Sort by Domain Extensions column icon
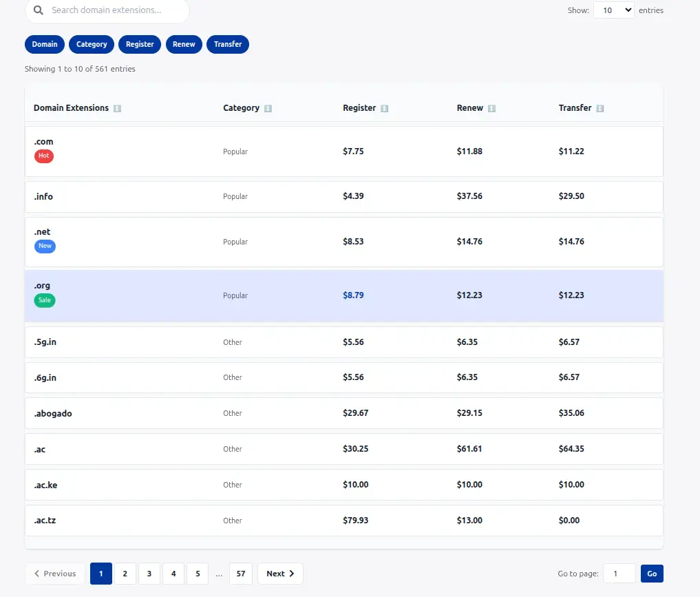 (x=117, y=109)
